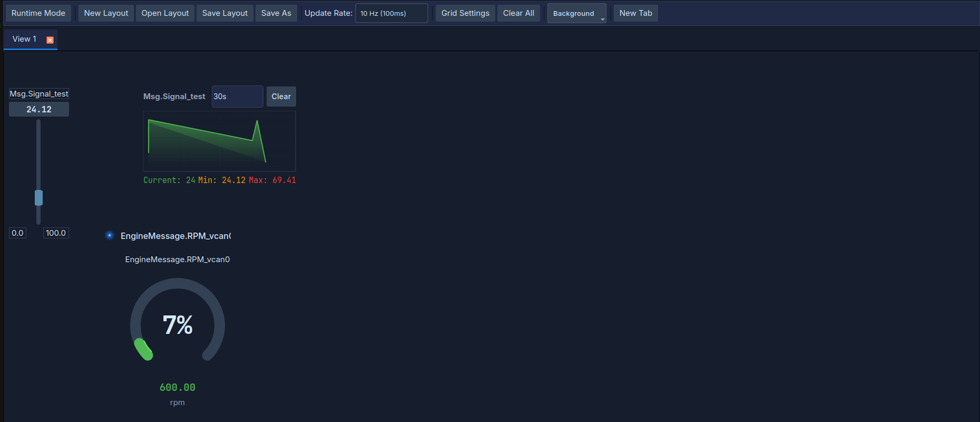This screenshot has height=422, width=980.
Task: Click the Clear button beside the graph
Action: click(x=281, y=97)
